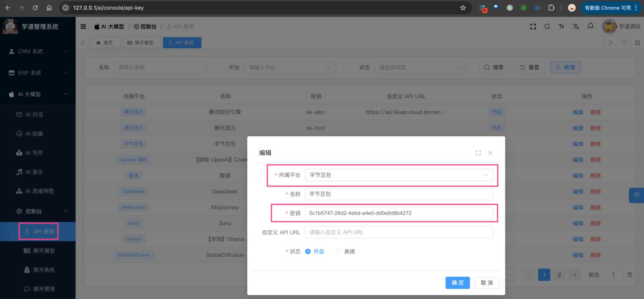Viewport: 644px width, 299px height.
Task: Click the 确定 confirm button
Action: pyautogui.click(x=457, y=283)
